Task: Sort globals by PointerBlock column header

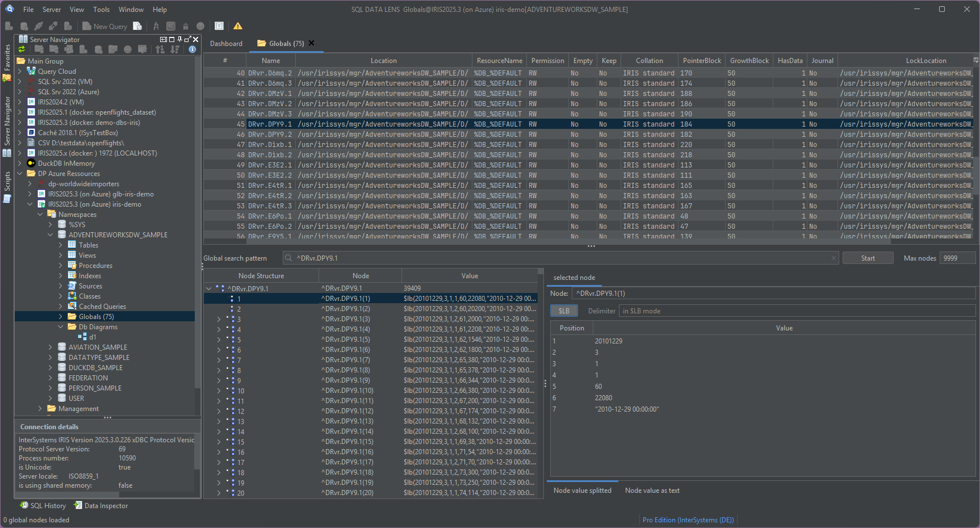Action: pos(702,61)
